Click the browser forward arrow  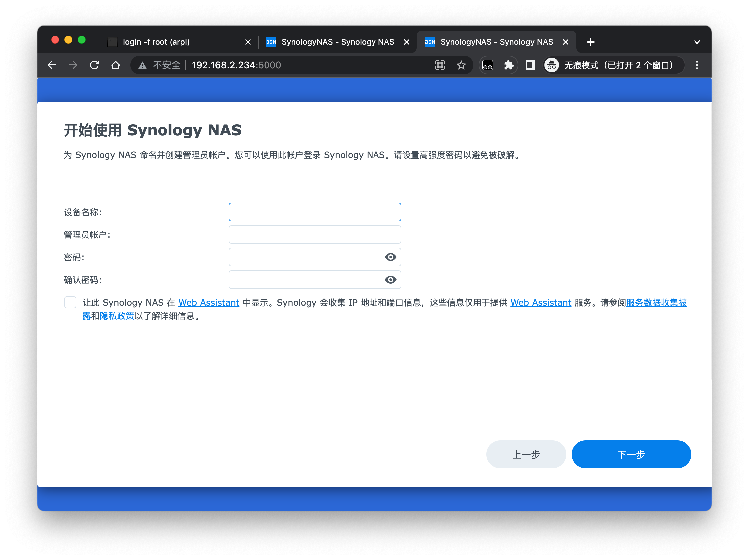tap(73, 65)
